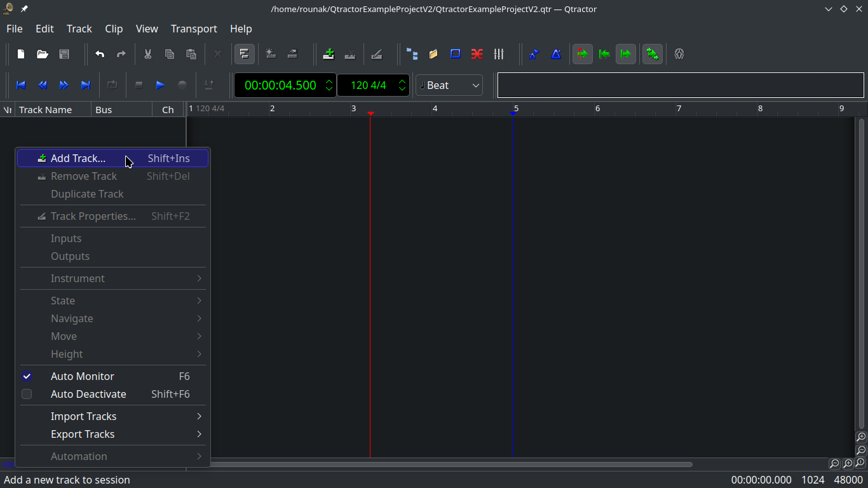Add a track using the green toolbar icon
The width and height of the screenshot is (868, 488).
tap(329, 54)
